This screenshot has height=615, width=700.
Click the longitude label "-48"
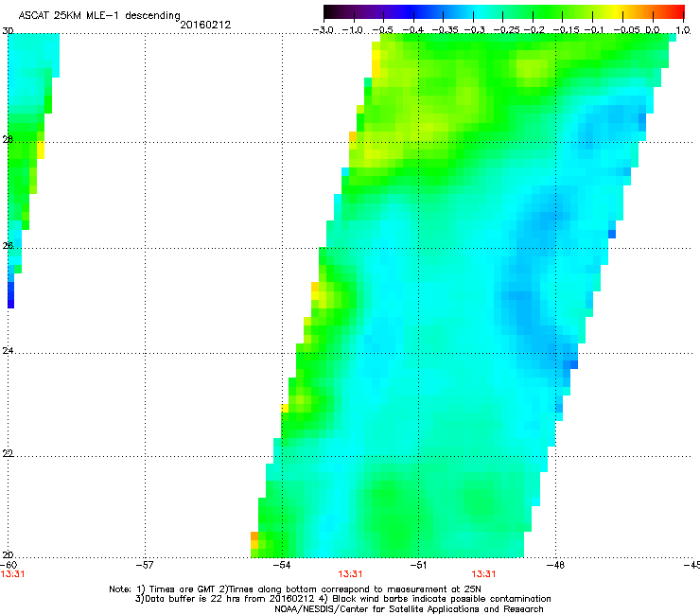tap(556, 565)
